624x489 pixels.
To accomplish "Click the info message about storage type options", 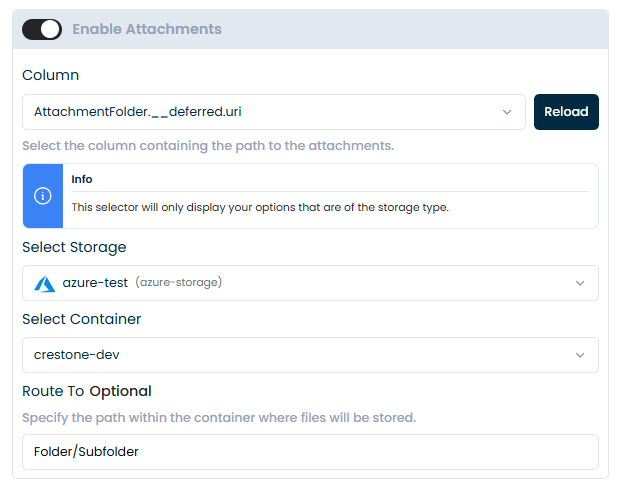I will 260,207.
